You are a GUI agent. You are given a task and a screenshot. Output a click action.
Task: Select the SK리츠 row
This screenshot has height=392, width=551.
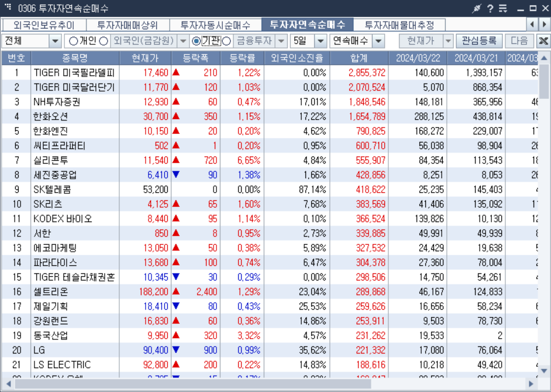(270, 204)
